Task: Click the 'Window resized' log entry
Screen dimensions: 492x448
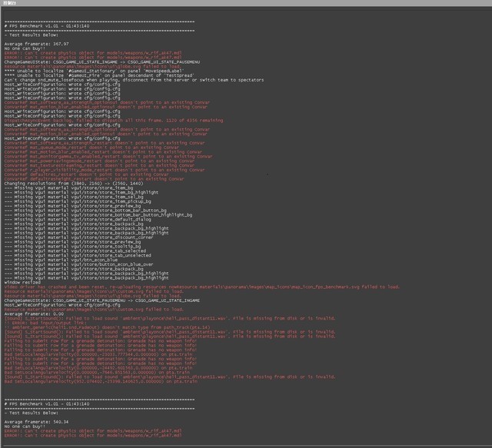Action: 22,282
